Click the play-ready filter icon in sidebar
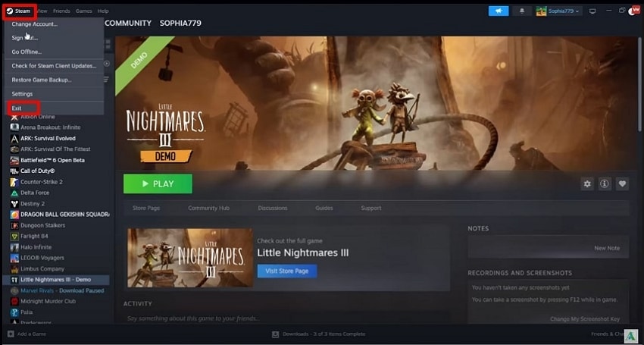644x345 pixels. point(107,64)
